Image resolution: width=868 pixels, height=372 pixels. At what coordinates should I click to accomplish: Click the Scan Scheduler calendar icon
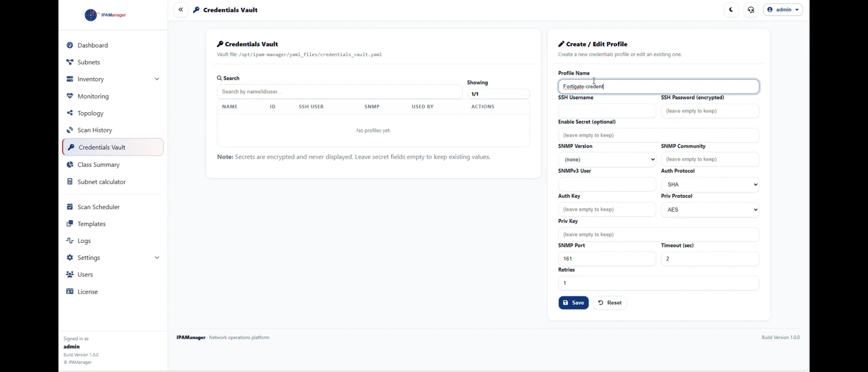click(x=70, y=207)
